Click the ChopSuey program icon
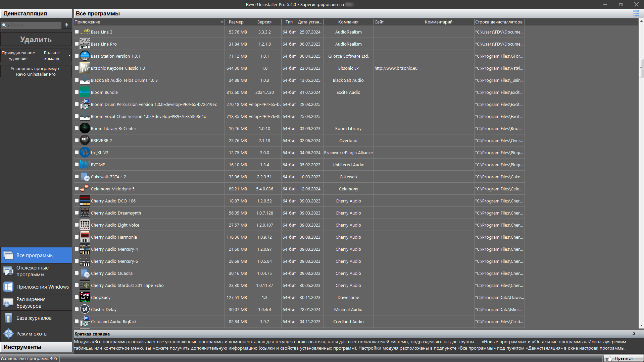Viewport: 644px width, 362px height. click(85, 297)
